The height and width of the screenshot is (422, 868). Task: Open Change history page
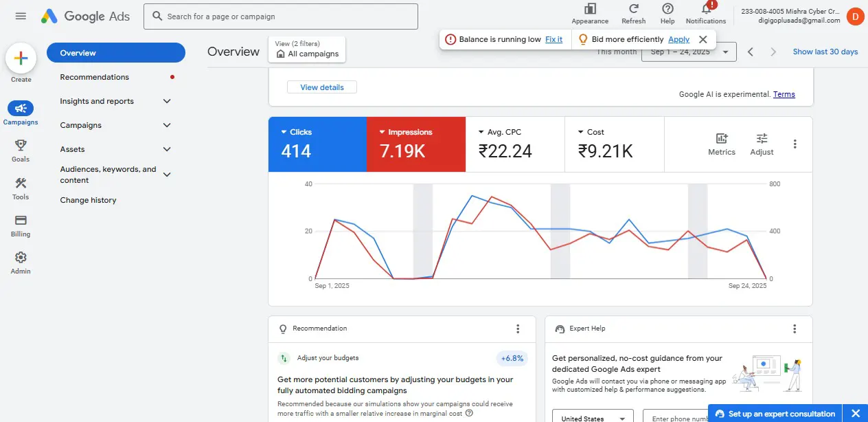(88, 200)
